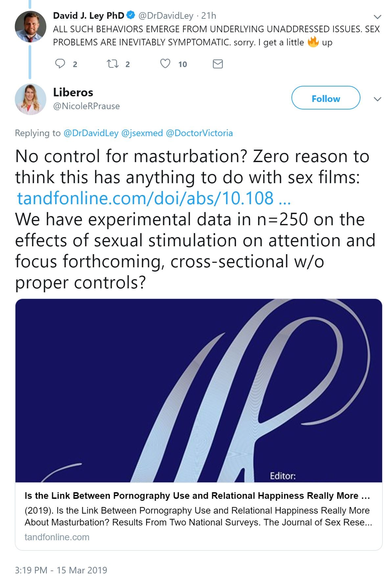Follow the Liberos account
The height and width of the screenshot is (581, 392).
tap(326, 98)
